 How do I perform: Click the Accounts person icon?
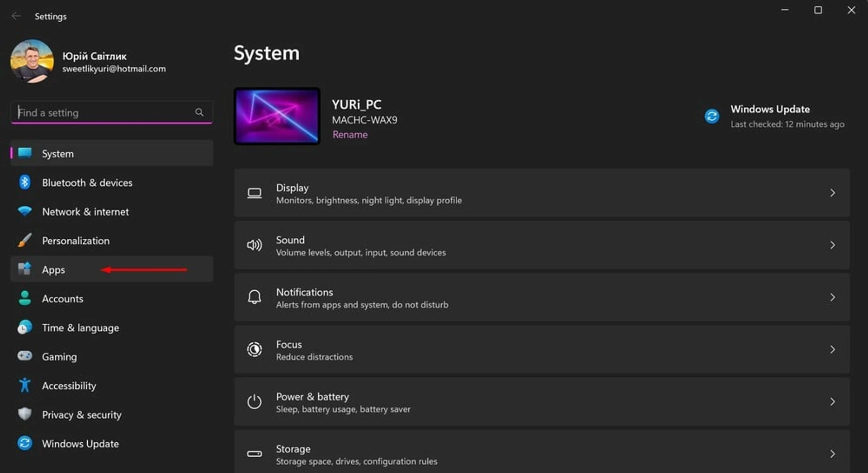click(x=25, y=298)
